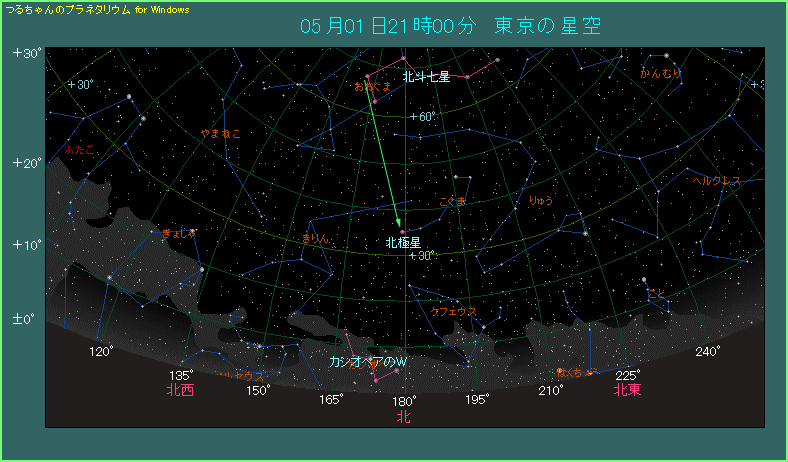Click the ぎょしゃ constellation label

[178, 233]
